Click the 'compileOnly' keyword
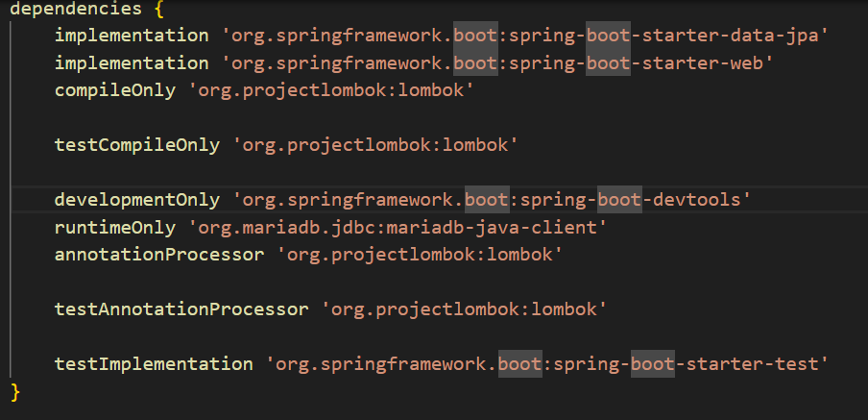Screen dimensions: 868x420 (115, 90)
